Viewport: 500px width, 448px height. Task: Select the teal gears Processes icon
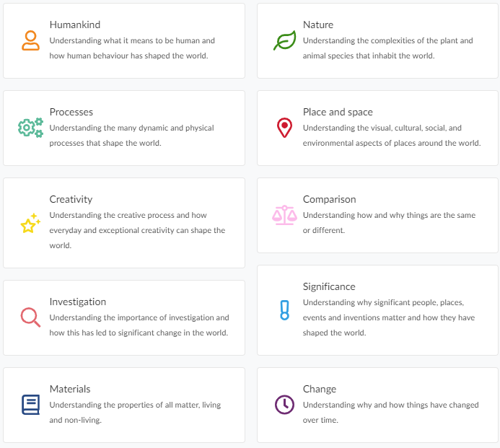(x=30, y=128)
